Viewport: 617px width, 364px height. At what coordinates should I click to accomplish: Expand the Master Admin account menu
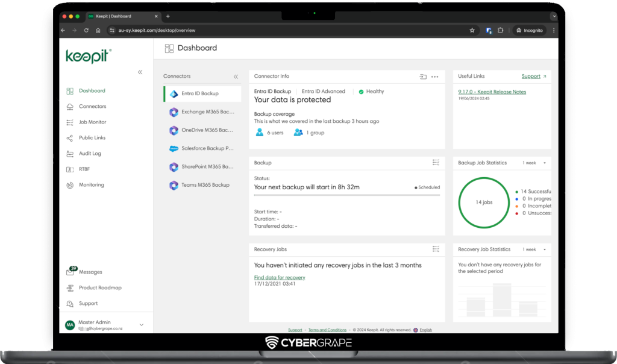[x=142, y=325]
